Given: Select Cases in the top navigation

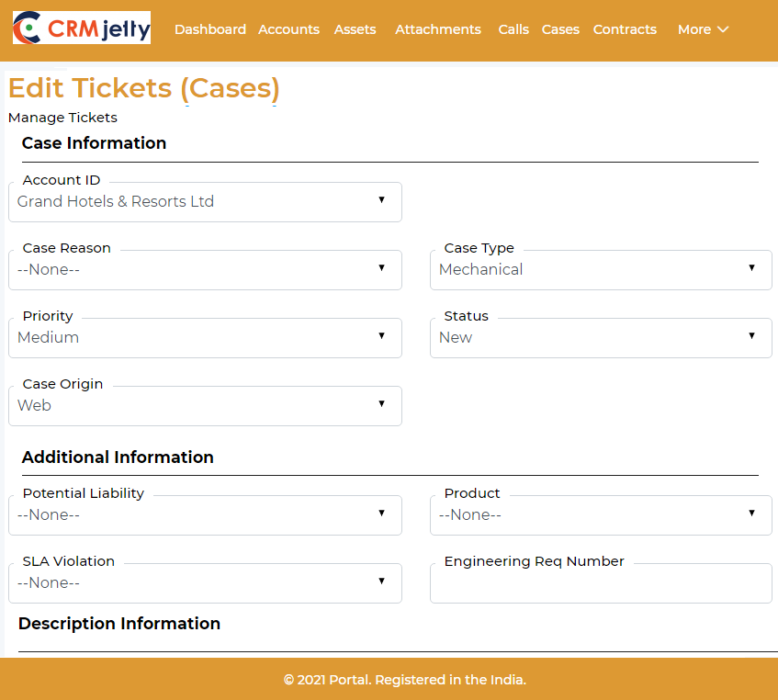Looking at the screenshot, I should [x=560, y=29].
